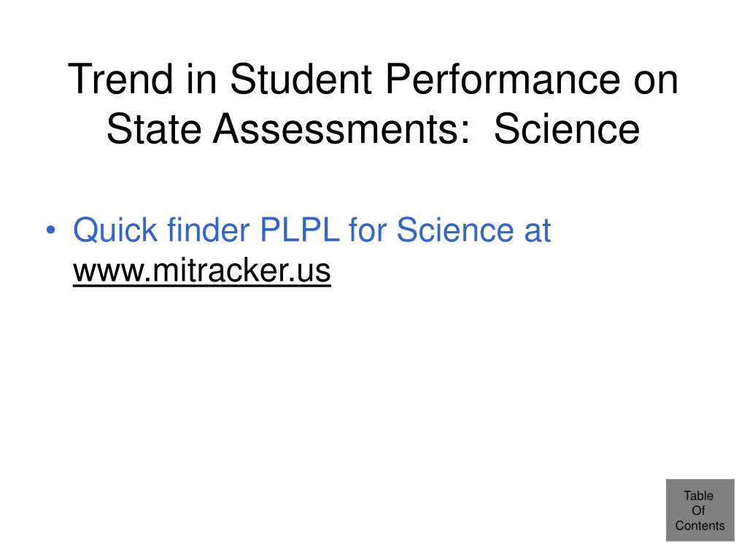
Task: Click "Contents" inside the gray button
Action: 700,526
